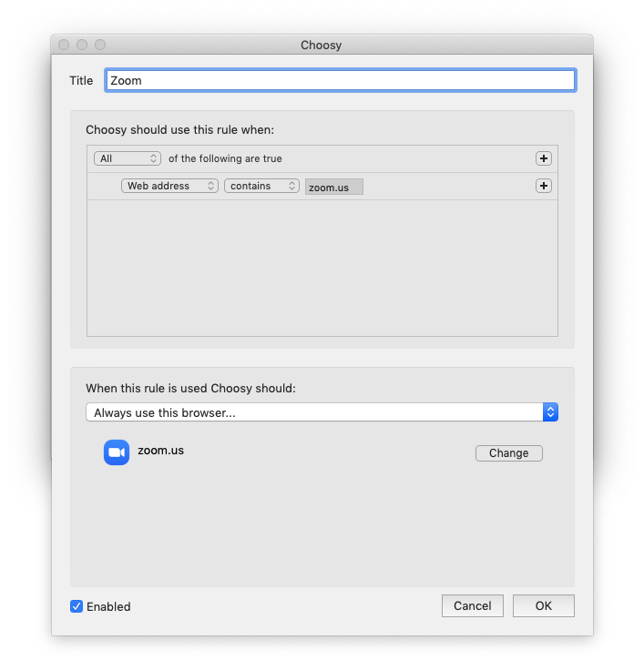Click the Zoom app icon

pyautogui.click(x=117, y=452)
